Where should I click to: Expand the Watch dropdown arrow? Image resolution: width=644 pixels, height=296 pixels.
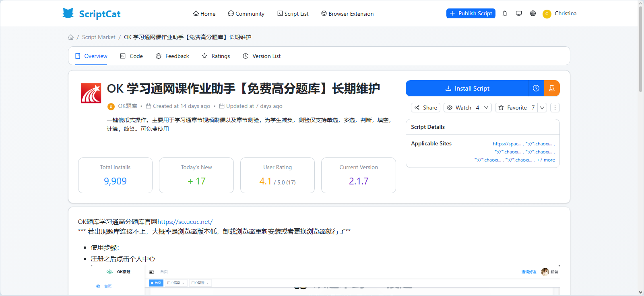tap(486, 108)
